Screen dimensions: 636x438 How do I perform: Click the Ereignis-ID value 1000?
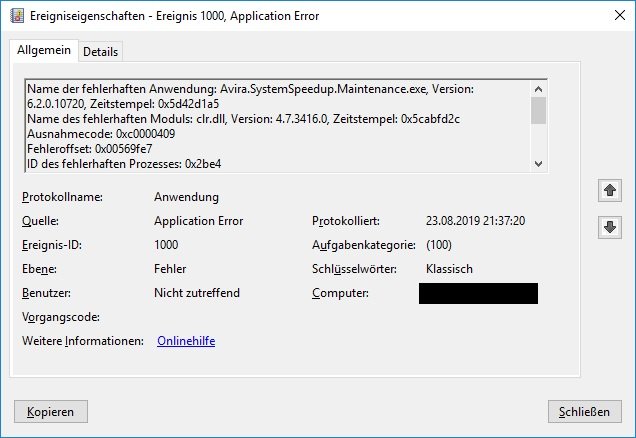click(x=167, y=245)
